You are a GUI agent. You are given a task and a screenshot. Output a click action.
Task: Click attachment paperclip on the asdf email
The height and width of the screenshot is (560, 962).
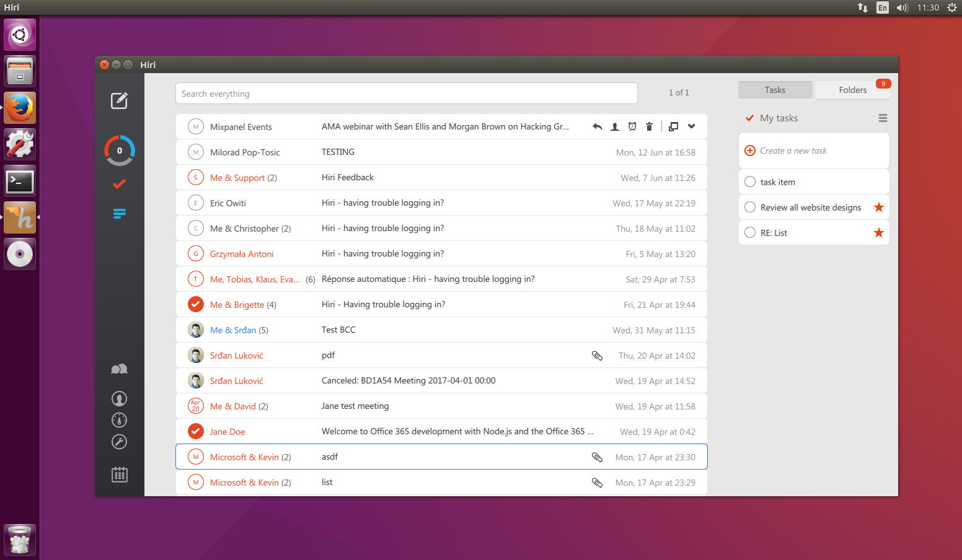point(597,457)
